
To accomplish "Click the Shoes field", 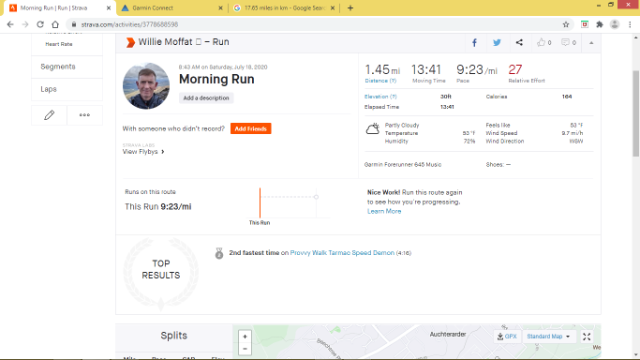I will (x=498, y=164).
